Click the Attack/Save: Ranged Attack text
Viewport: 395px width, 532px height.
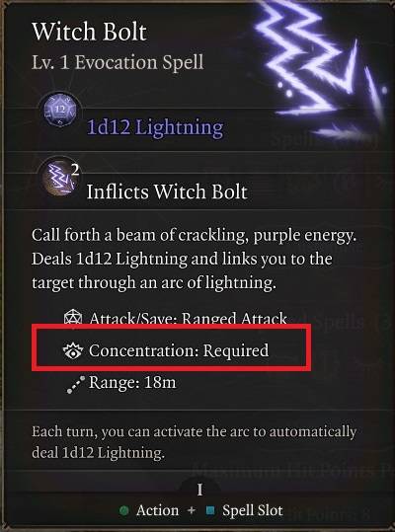pos(189,318)
